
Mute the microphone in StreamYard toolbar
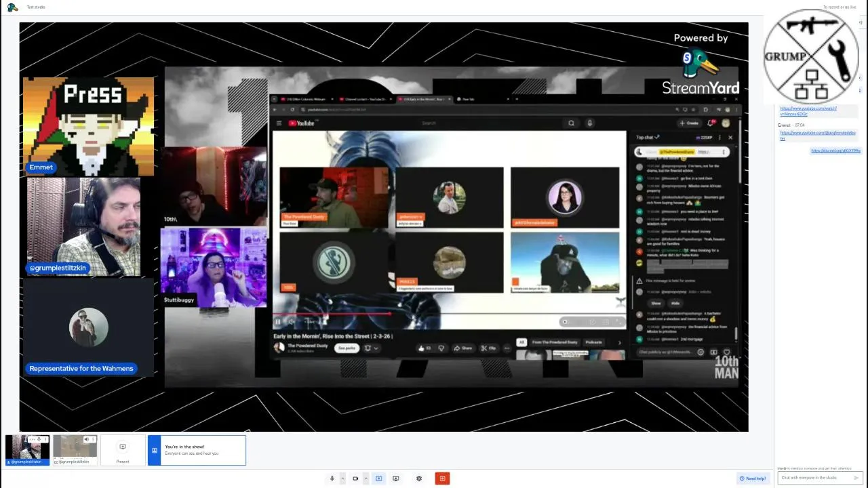332,479
